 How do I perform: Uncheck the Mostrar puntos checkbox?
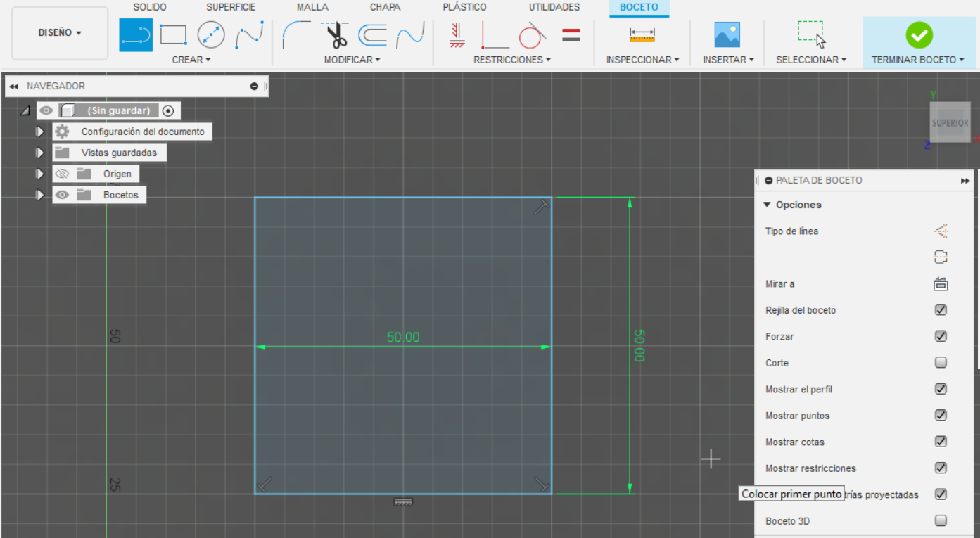941,416
